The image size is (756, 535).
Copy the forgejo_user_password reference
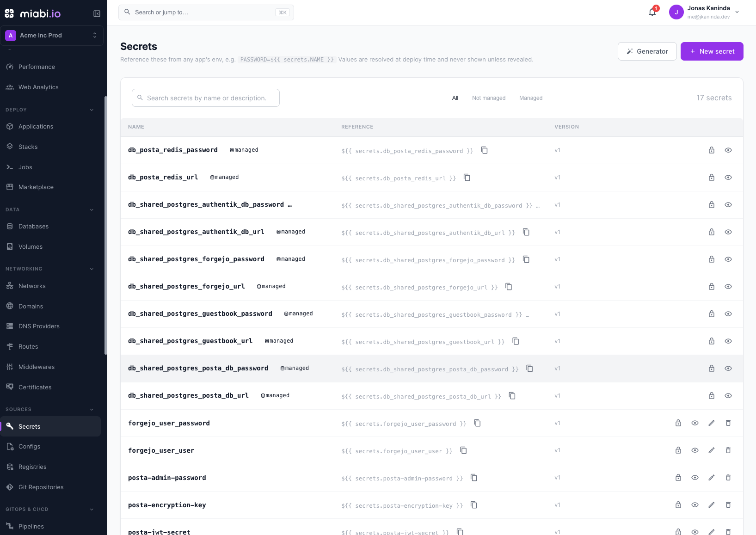pyautogui.click(x=477, y=423)
